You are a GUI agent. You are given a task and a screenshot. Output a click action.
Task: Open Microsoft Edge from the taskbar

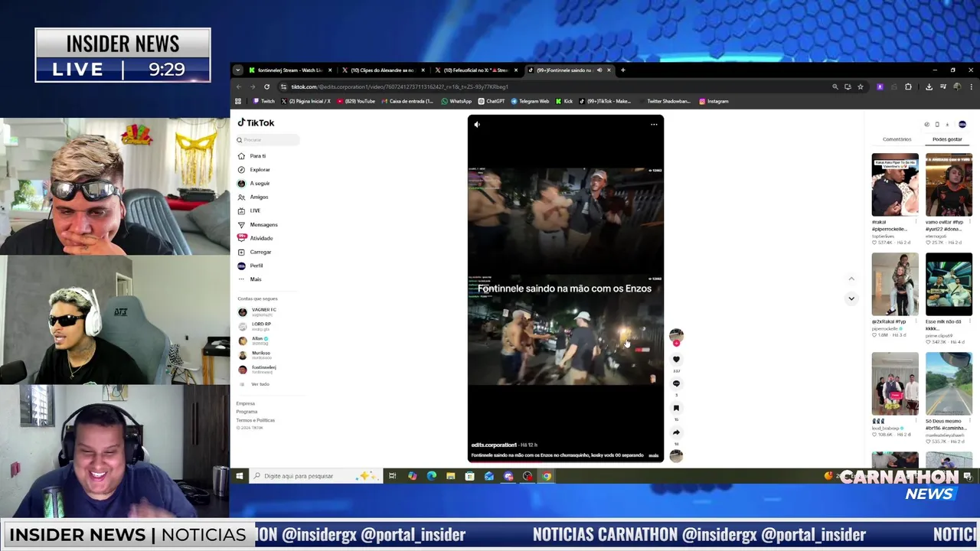pyautogui.click(x=432, y=476)
